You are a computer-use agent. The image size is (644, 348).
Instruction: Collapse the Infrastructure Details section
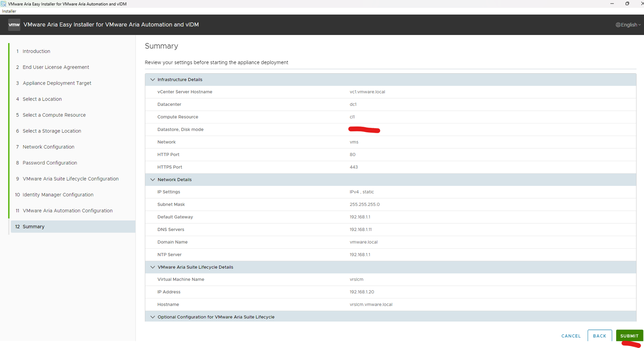click(153, 80)
